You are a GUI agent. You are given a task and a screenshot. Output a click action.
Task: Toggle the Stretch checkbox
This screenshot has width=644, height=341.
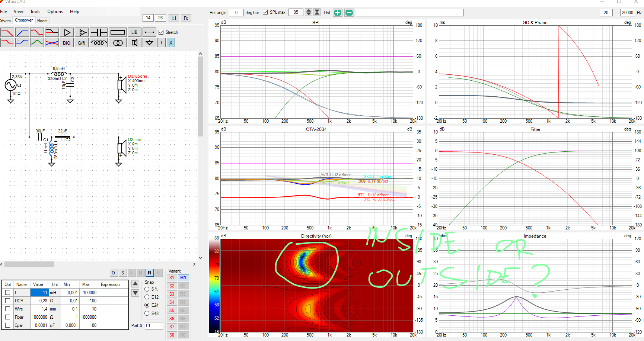coord(161,32)
